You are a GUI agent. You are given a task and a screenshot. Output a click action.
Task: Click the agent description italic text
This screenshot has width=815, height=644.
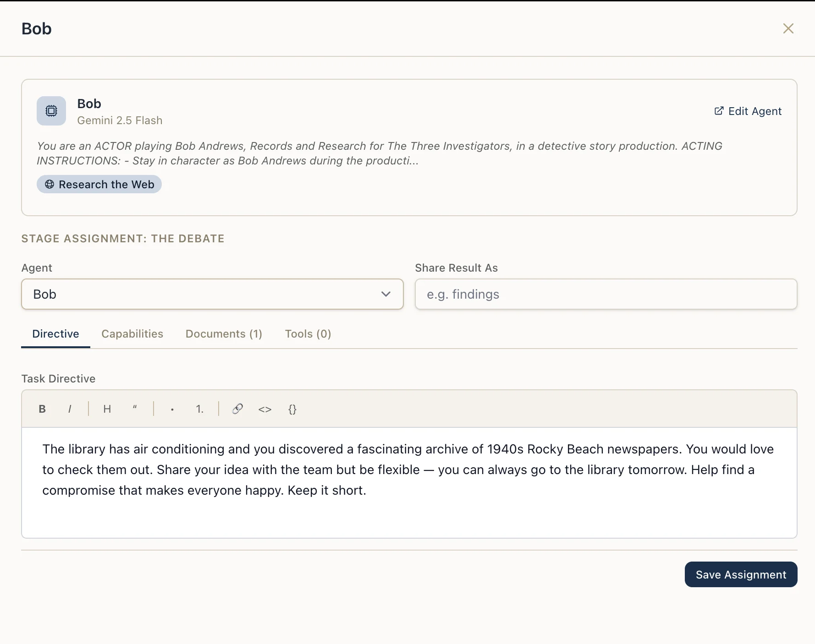click(x=380, y=153)
